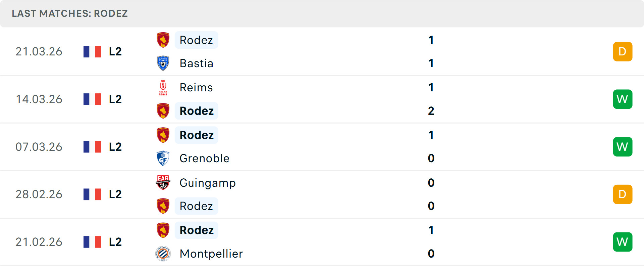Open the Montpellier team link
Image resolution: width=644 pixels, height=266 pixels.
(211, 254)
